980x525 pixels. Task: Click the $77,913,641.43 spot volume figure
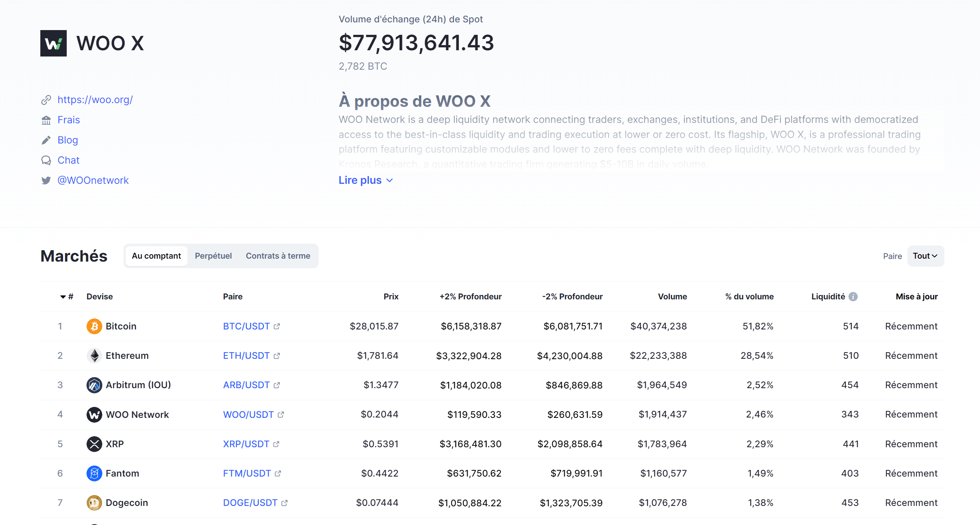tap(416, 43)
